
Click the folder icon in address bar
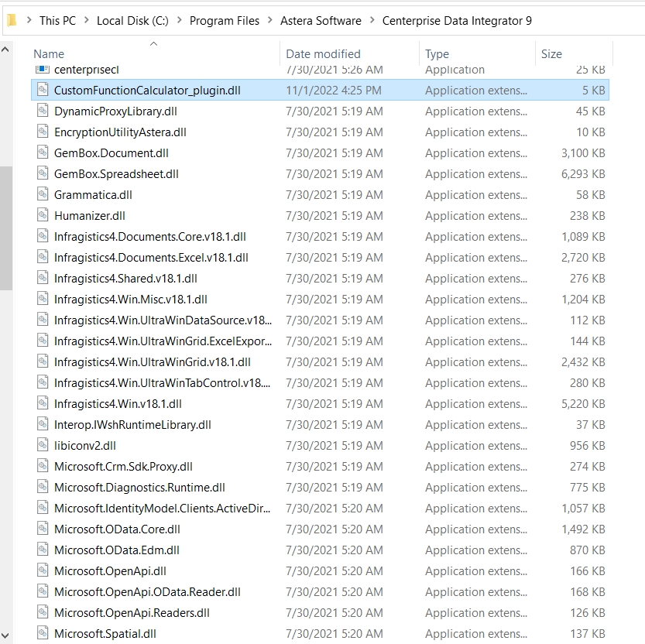(x=11, y=21)
